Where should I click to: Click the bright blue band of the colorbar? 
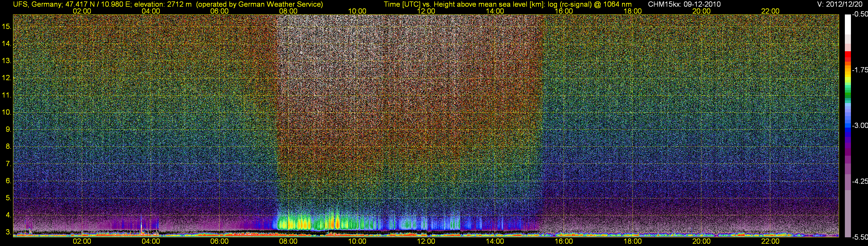848,126
